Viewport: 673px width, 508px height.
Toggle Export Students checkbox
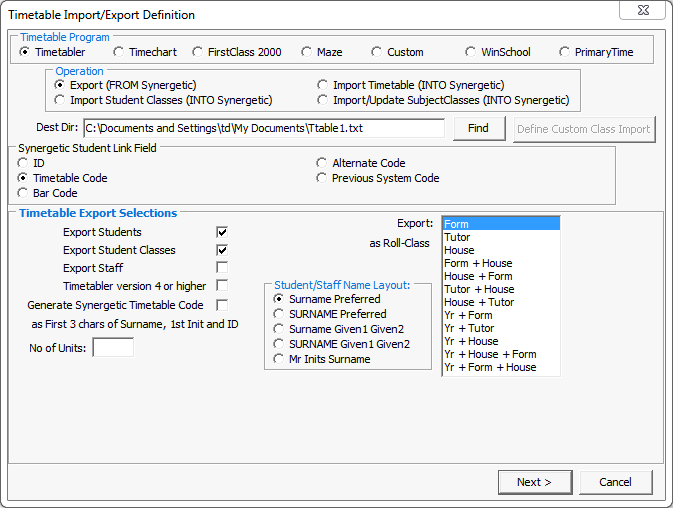point(222,232)
